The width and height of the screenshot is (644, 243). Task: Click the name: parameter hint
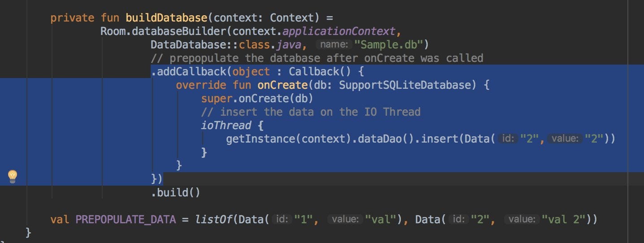(334, 45)
